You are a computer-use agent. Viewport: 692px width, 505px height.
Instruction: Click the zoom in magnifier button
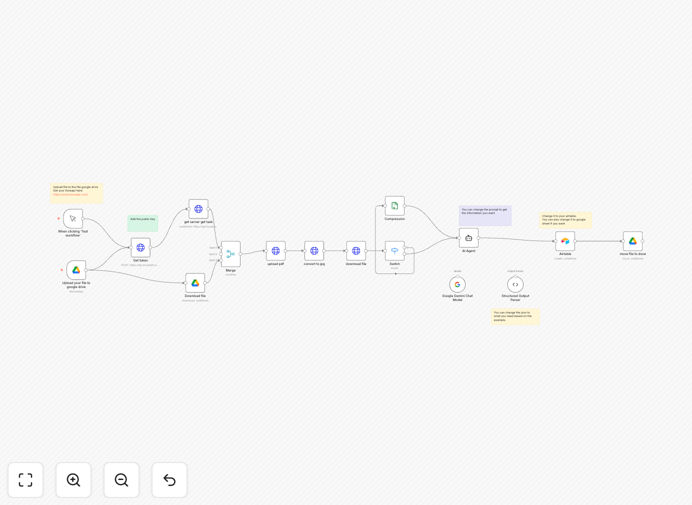click(x=73, y=480)
